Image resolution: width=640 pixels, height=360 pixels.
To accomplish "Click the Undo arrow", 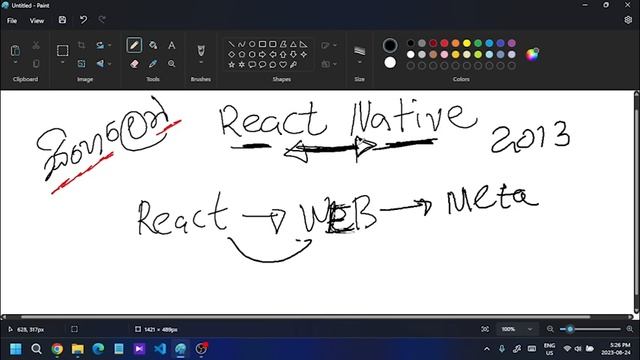I will tap(83, 20).
